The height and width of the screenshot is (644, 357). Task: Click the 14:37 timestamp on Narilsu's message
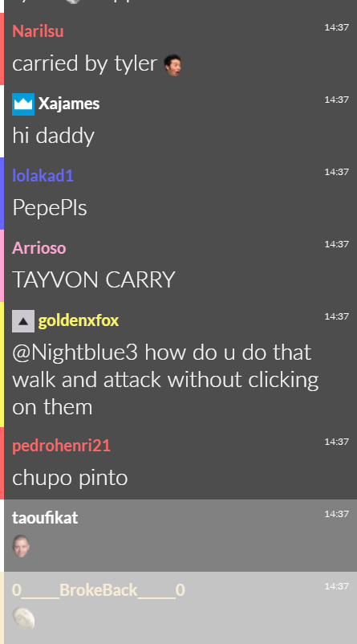click(x=336, y=27)
